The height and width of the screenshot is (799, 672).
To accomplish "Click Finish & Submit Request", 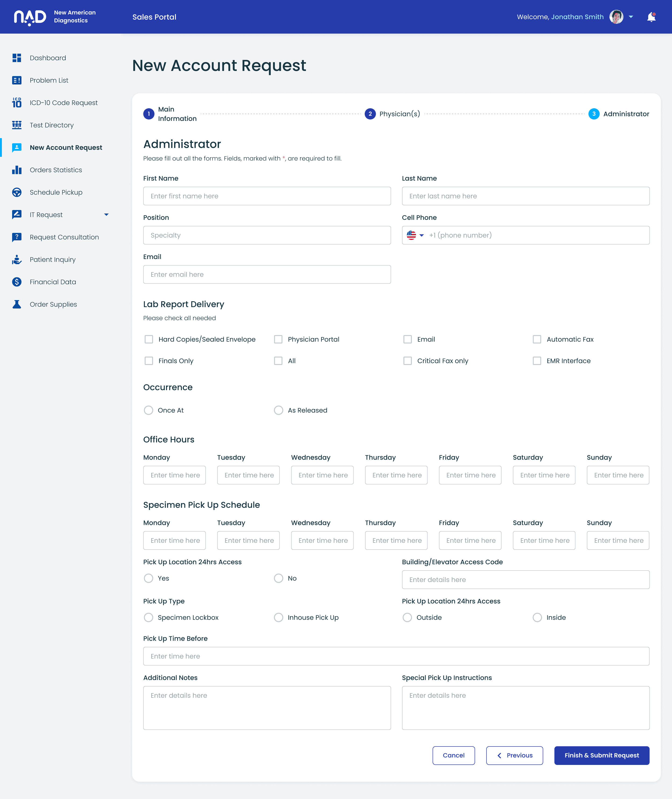I will 602,756.
